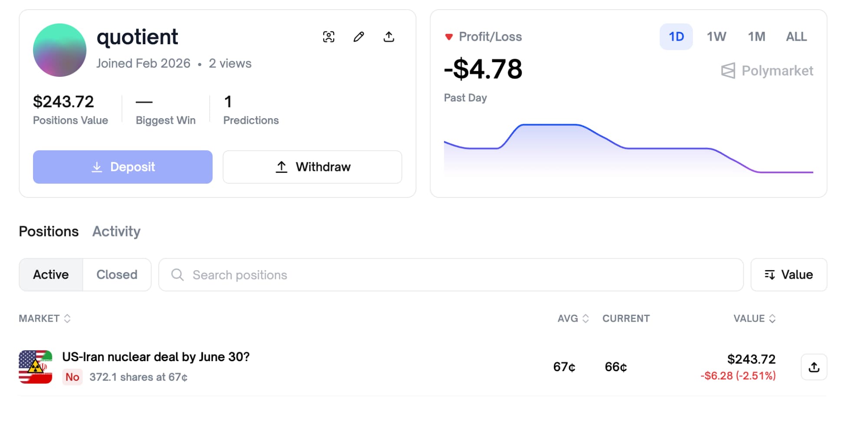
Task: Open the Value sort dropdown
Action: pos(789,275)
